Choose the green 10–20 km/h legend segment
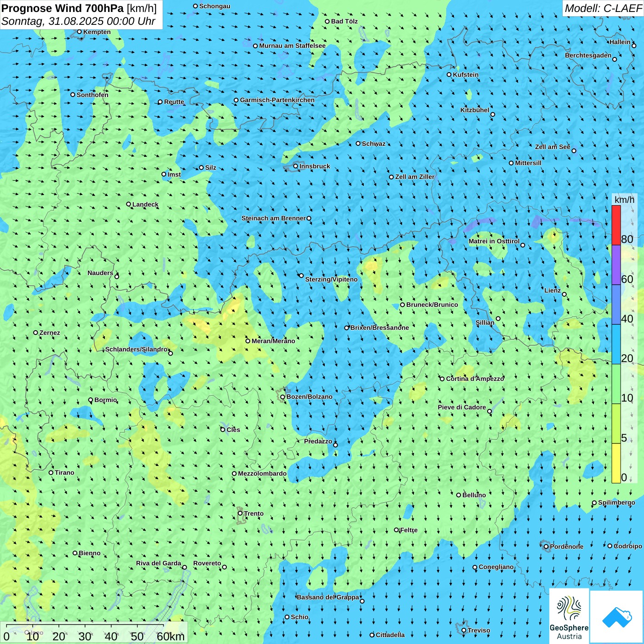644x644 pixels. pos(616,384)
